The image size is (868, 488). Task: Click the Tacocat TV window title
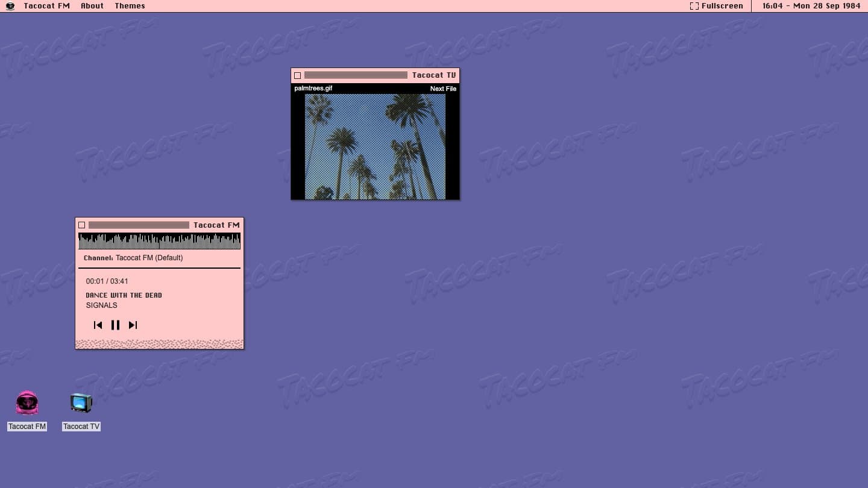coord(434,75)
